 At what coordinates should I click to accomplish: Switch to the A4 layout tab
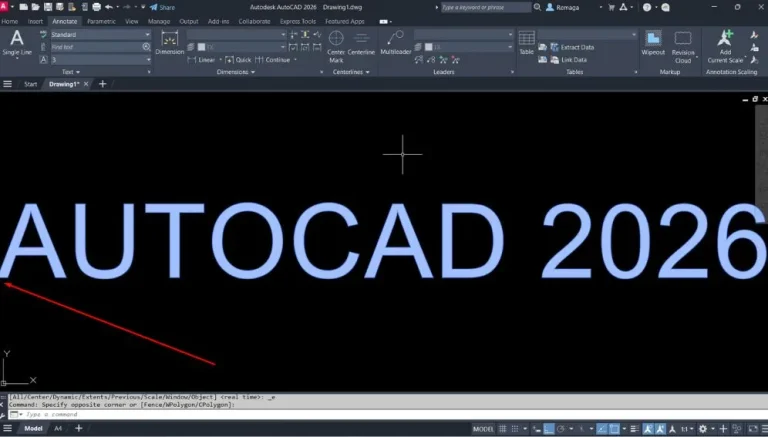click(58, 429)
